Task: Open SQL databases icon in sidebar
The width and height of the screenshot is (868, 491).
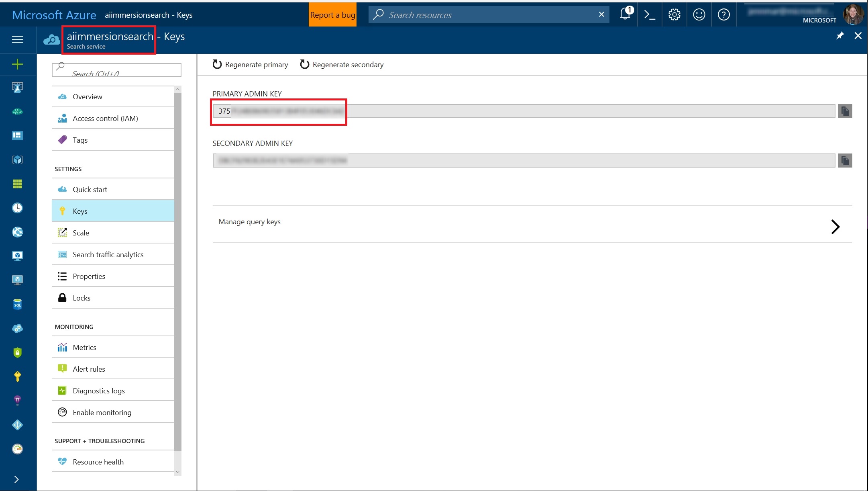Action: 17,304
